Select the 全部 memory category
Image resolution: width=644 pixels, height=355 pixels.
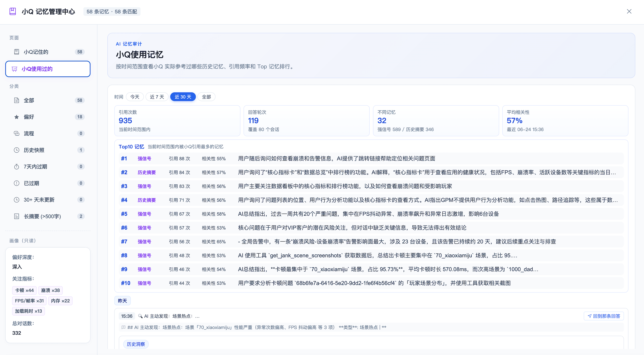click(x=48, y=100)
